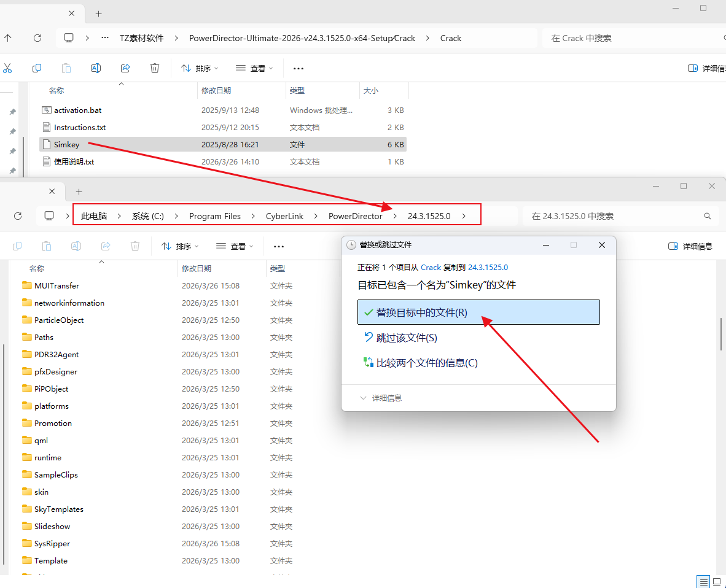Open 排序 sort menu in 24.3.1525.0 window
Screen dimensions: 726x588
pyautogui.click(x=180, y=246)
